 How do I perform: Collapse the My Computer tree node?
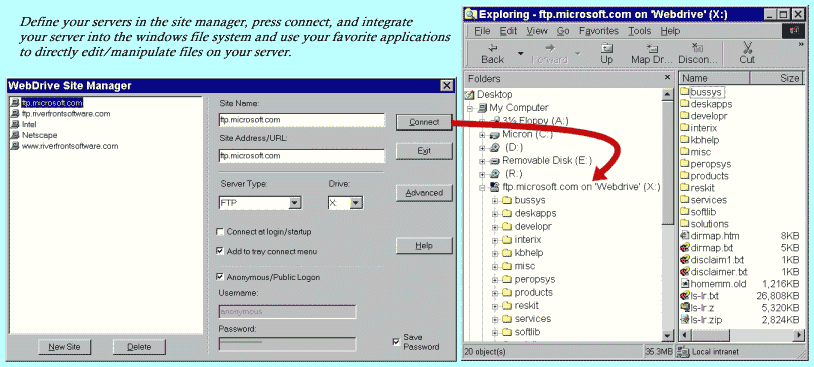coord(469,108)
